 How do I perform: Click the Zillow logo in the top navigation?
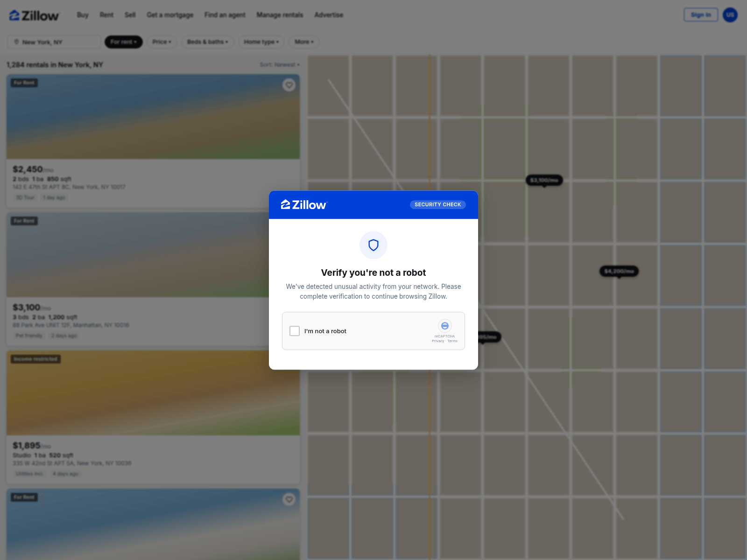click(x=34, y=15)
